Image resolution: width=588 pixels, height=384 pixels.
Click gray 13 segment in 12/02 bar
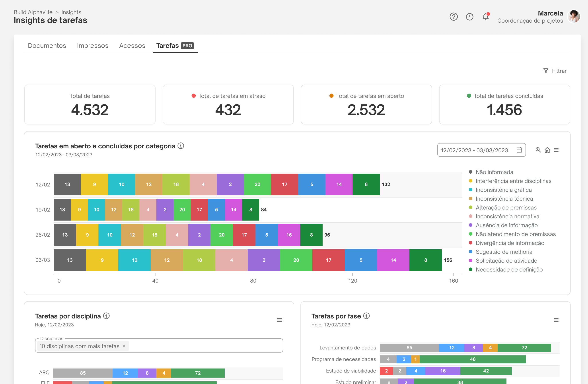click(67, 184)
